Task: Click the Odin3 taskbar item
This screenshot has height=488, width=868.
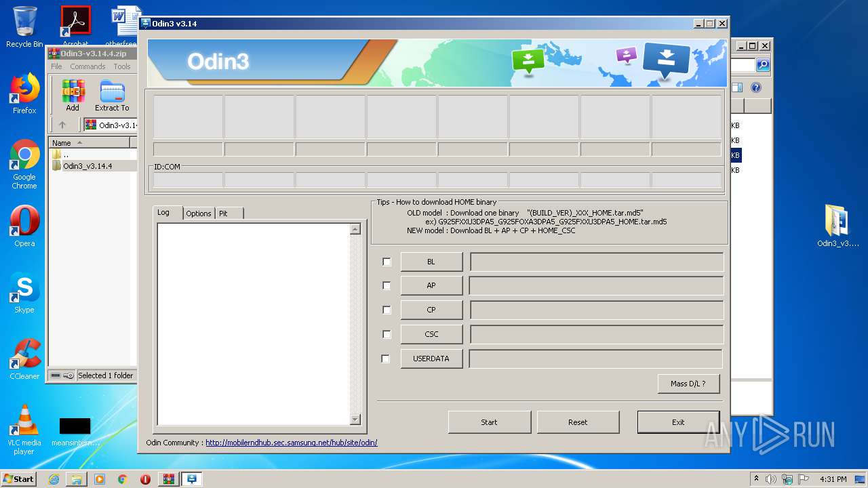Action: click(192, 479)
